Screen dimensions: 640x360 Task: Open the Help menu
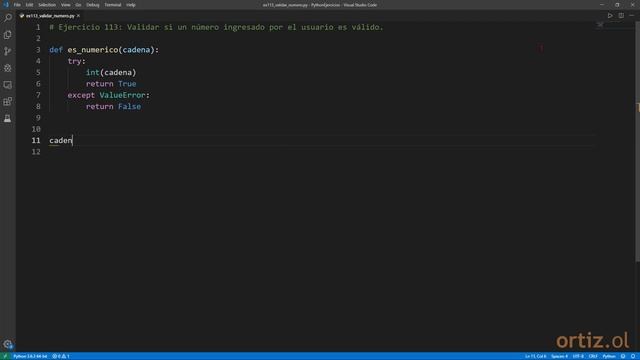pyautogui.click(x=131, y=5)
